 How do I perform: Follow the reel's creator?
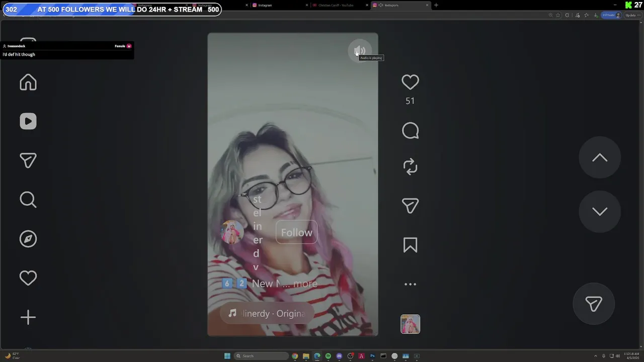(296, 232)
